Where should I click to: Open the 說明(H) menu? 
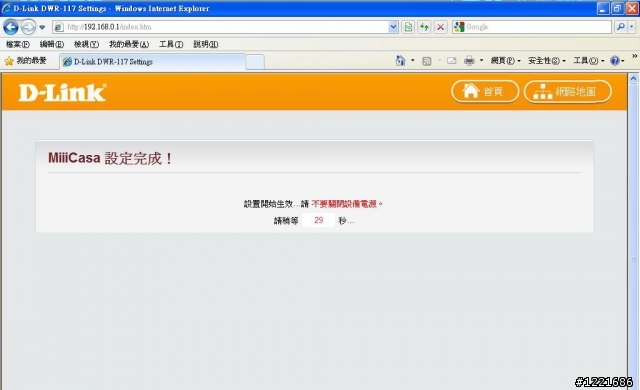[206, 44]
